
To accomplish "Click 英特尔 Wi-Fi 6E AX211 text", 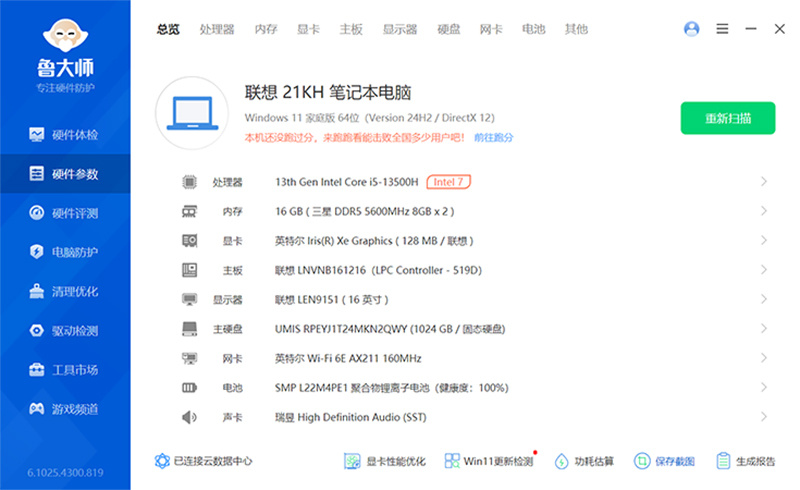I will 348,358.
